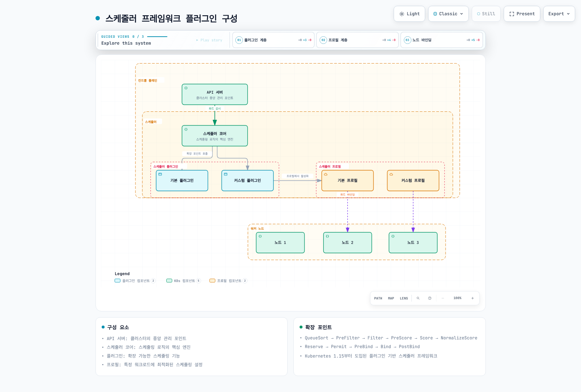Click the 확장 포인트 heading
581x392 pixels.
pos(318,327)
